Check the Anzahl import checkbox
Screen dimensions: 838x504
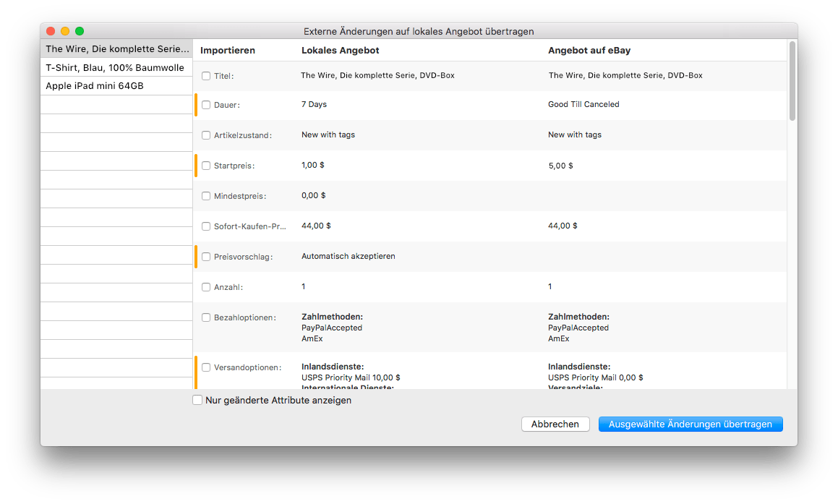tap(206, 288)
